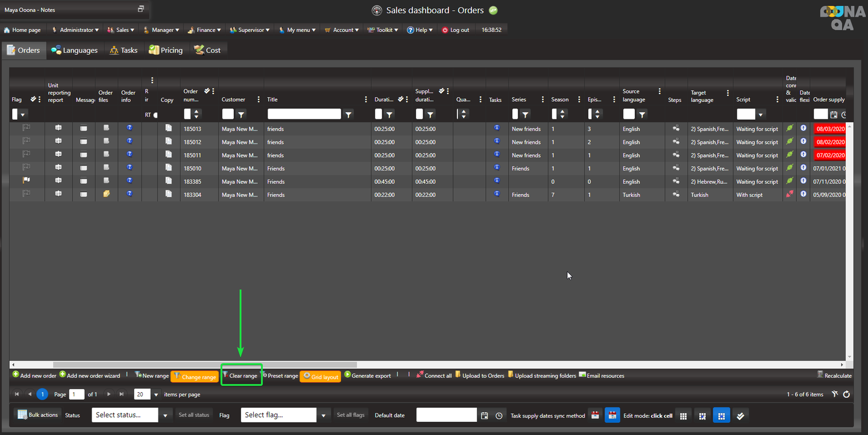This screenshot has height=435, width=868.
Task: Open the tasks info icon for order 185010
Action: pos(497,167)
